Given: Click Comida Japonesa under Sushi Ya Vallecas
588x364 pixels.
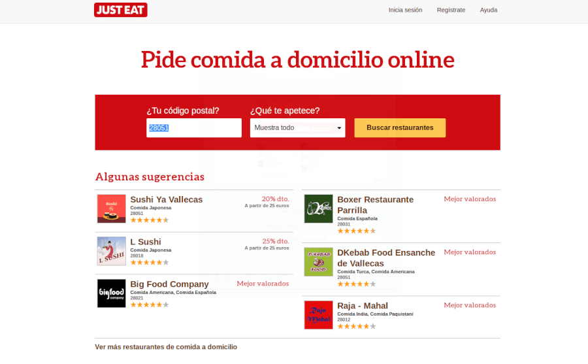Looking at the screenshot, I should (151, 208).
